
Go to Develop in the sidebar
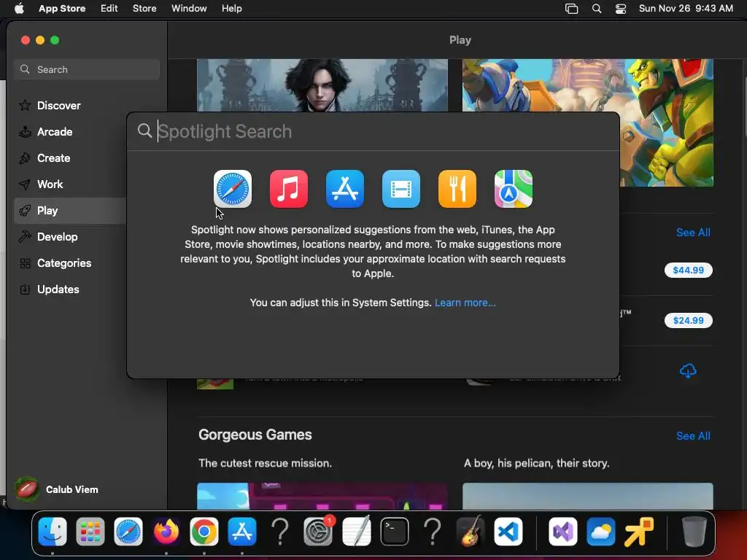click(x=69, y=237)
